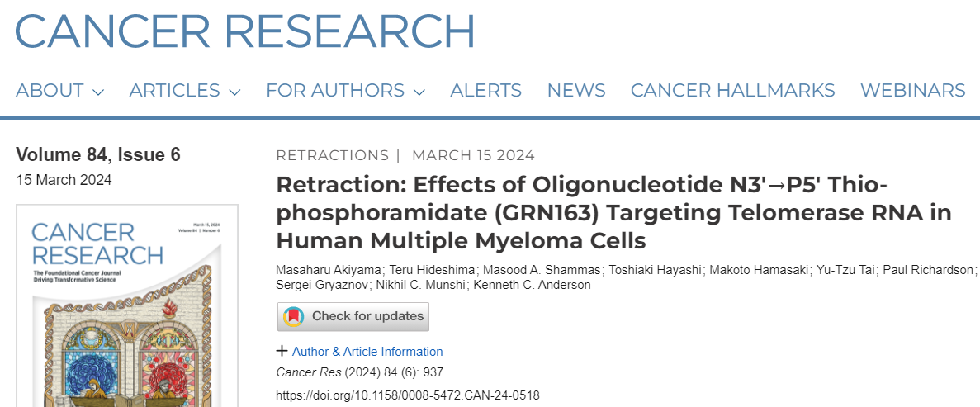Click the CANCER RESEARCH journal logo

click(245, 30)
